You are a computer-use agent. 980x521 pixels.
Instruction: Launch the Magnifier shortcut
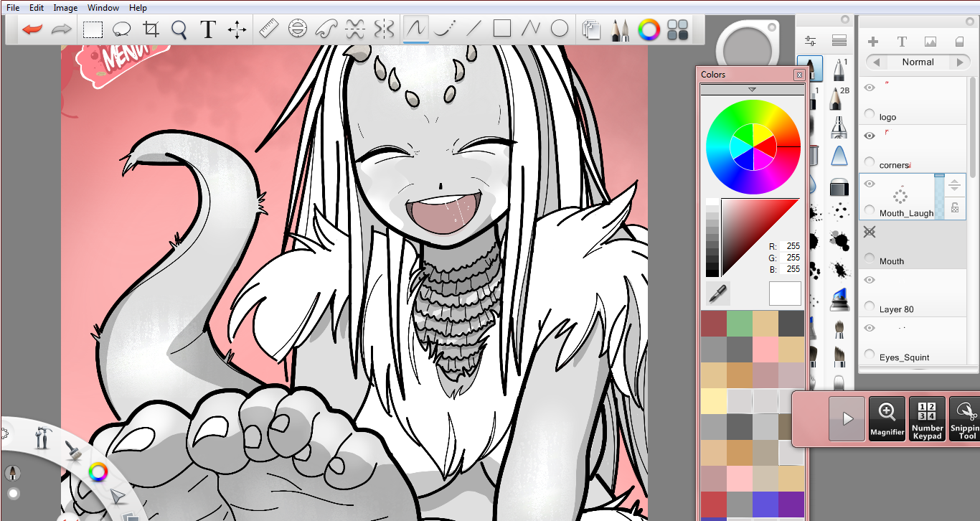pos(887,418)
